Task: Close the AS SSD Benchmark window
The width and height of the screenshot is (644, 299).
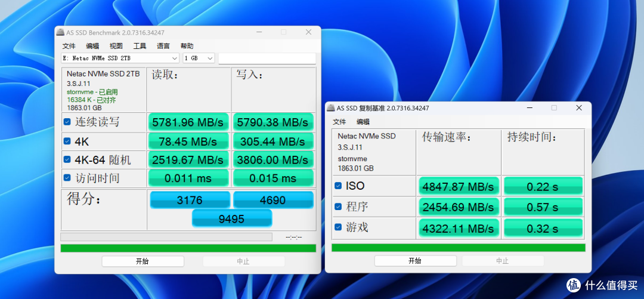Action: (x=308, y=32)
